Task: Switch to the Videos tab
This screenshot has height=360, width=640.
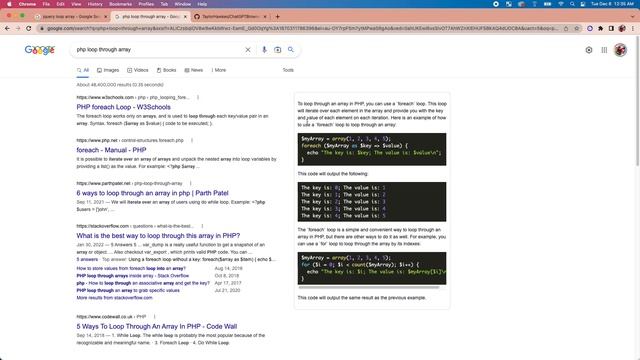Action: [x=138, y=70]
